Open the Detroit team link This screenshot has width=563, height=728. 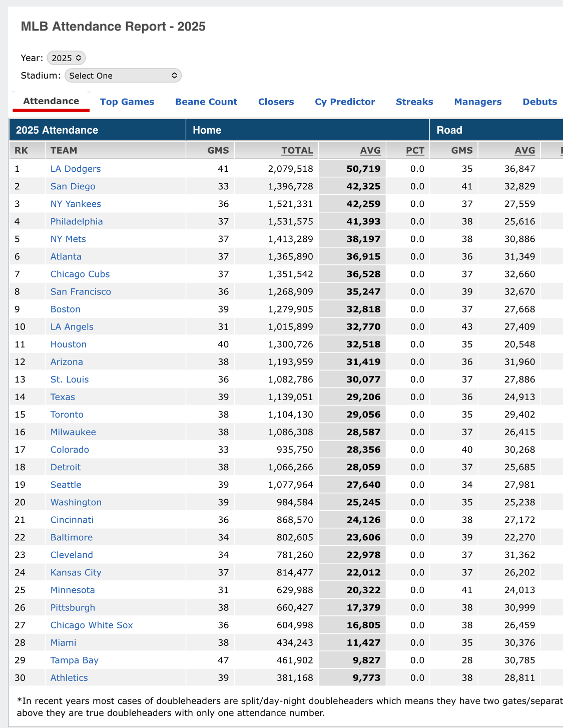(x=66, y=467)
